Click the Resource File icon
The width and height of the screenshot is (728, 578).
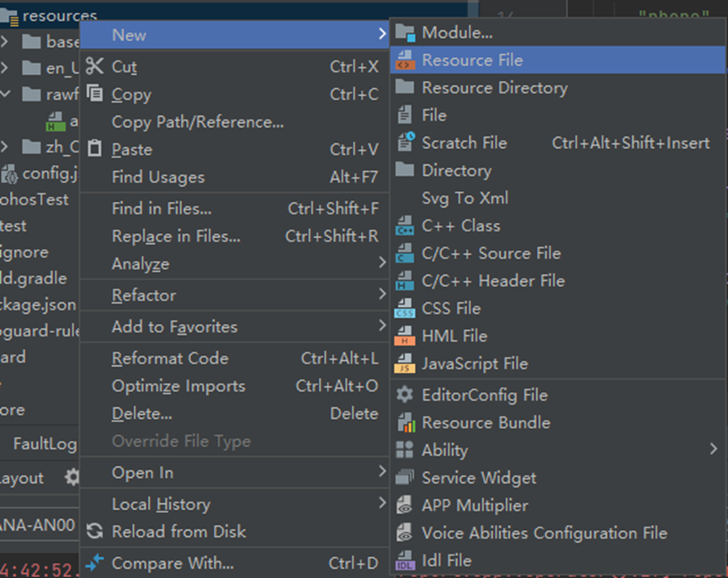405,61
